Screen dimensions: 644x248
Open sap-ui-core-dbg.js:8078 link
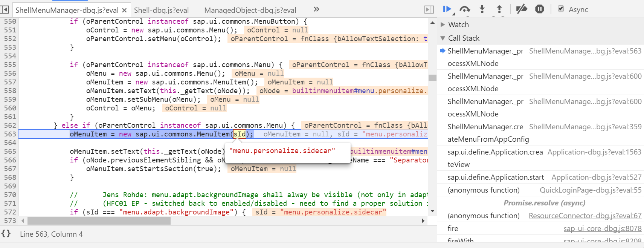click(602, 228)
